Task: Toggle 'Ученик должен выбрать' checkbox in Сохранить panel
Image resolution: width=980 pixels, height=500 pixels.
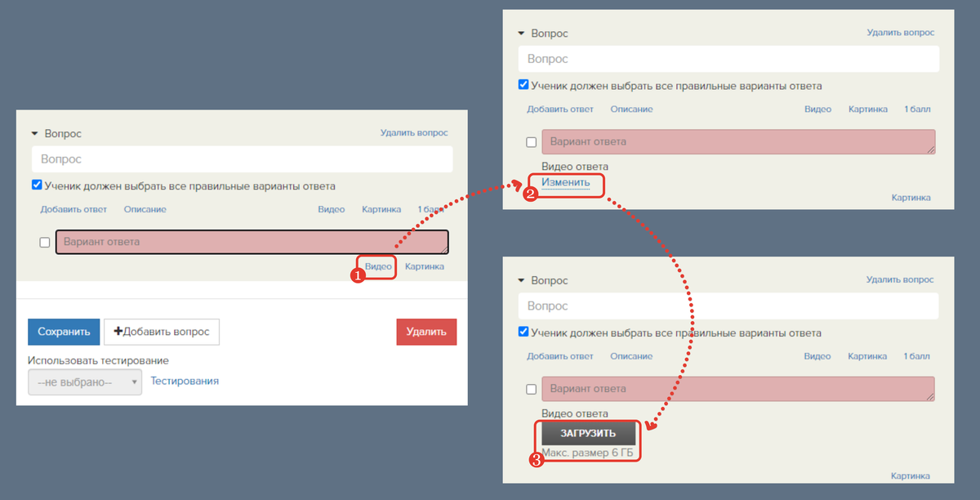Action: (x=37, y=185)
